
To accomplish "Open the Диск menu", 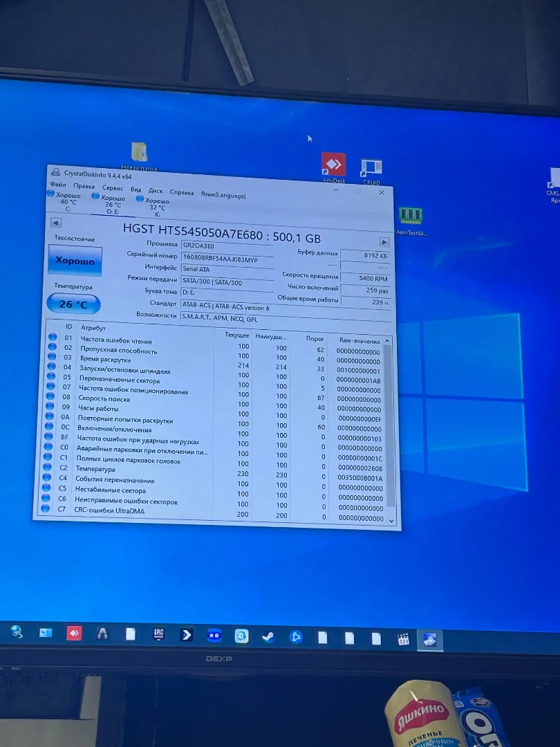I will tap(156, 191).
